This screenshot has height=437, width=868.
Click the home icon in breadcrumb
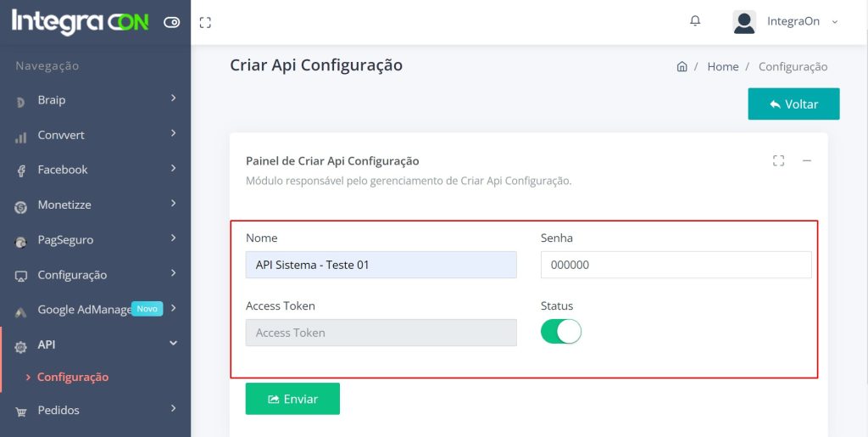pos(682,67)
